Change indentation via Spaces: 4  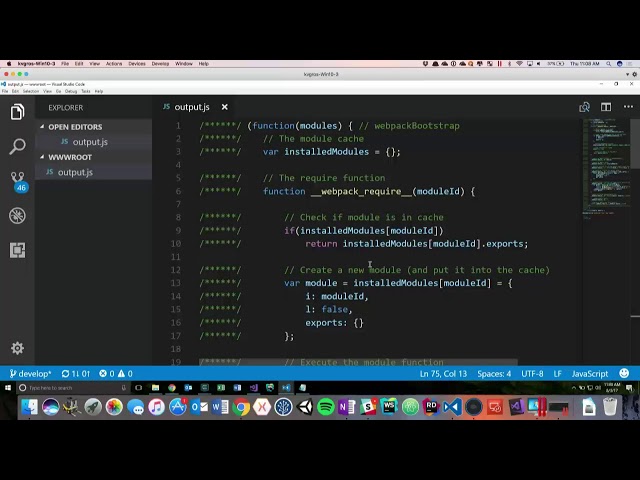tap(494, 373)
